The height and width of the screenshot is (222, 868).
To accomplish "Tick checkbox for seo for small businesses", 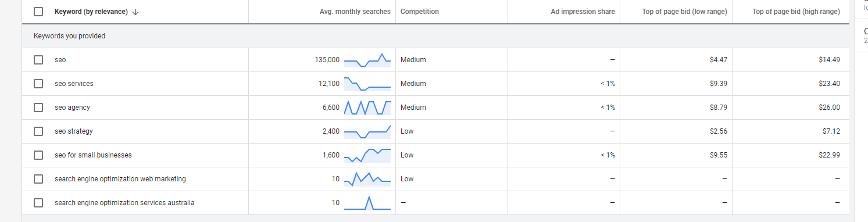I will [38, 155].
